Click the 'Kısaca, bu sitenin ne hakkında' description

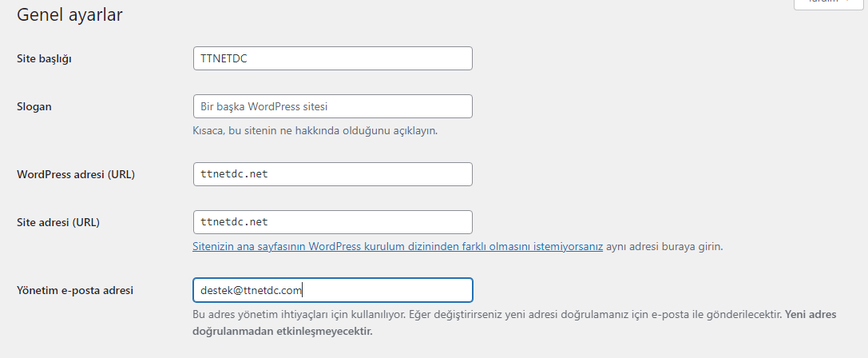coord(315,132)
